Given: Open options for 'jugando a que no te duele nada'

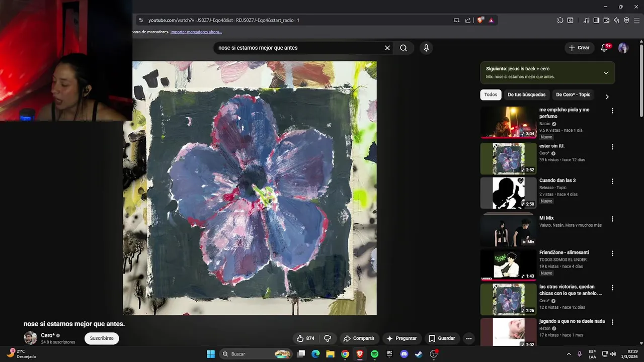Looking at the screenshot, I should [612, 322].
